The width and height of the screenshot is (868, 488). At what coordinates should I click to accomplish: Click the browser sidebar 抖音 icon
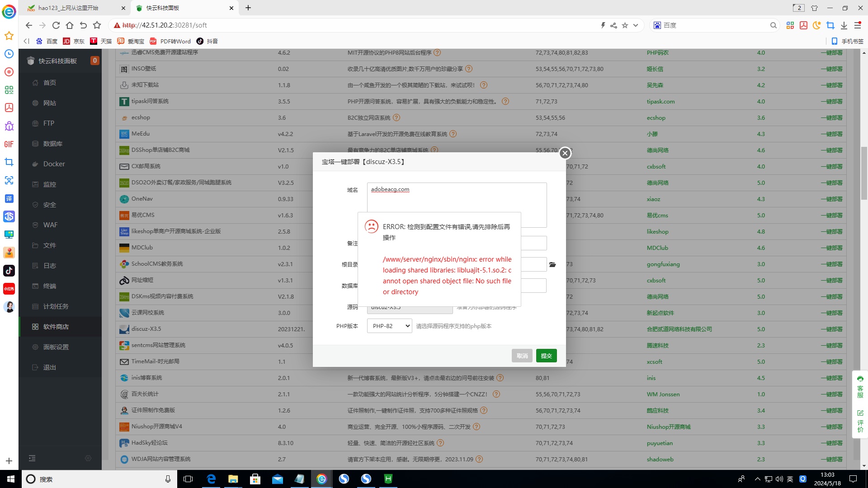click(x=9, y=271)
